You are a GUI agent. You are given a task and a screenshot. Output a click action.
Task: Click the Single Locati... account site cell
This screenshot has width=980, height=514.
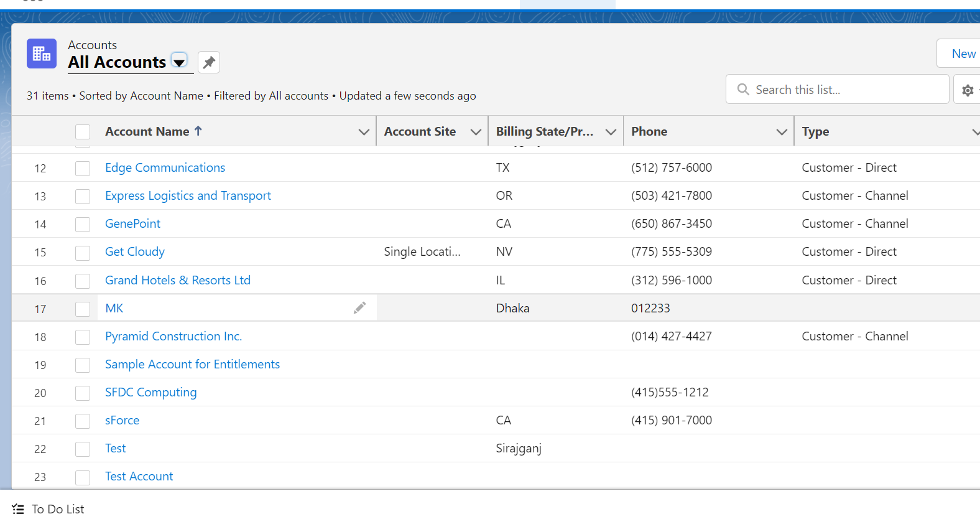click(x=422, y=251)
